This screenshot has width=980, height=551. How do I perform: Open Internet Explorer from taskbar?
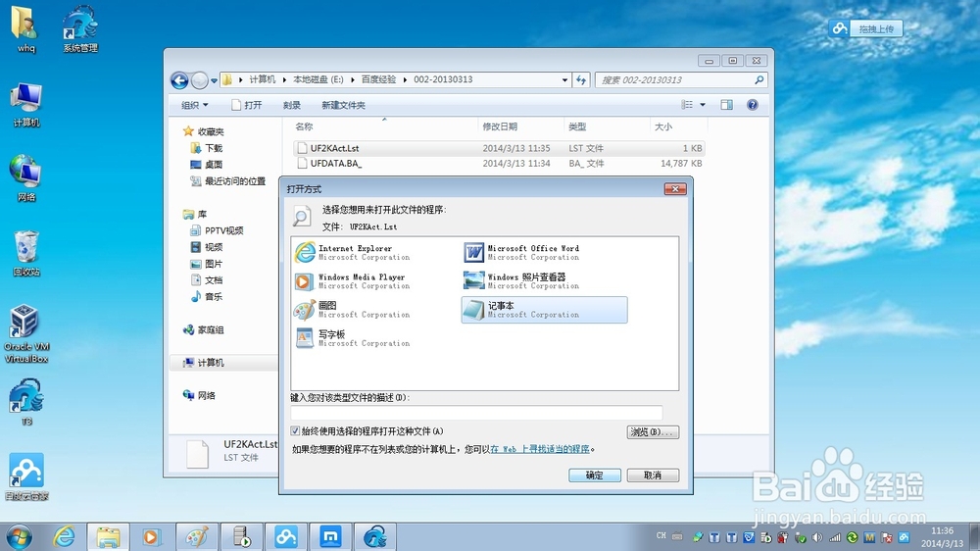point(64,536)
